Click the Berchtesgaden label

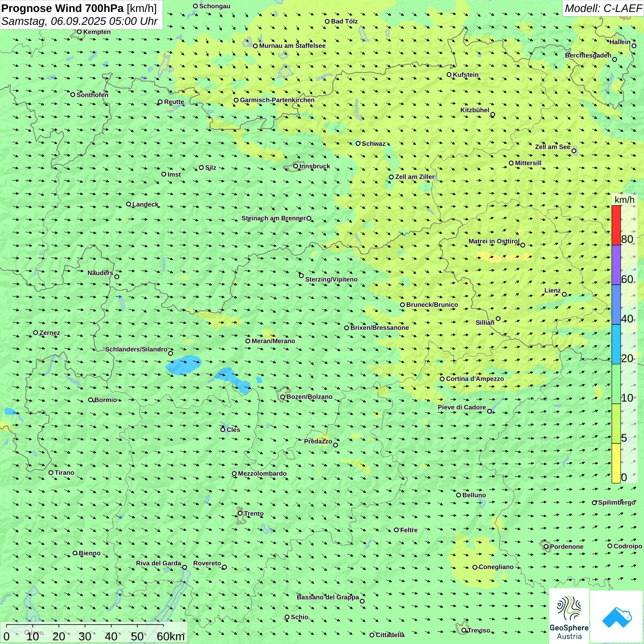click(x=588, y=55)
